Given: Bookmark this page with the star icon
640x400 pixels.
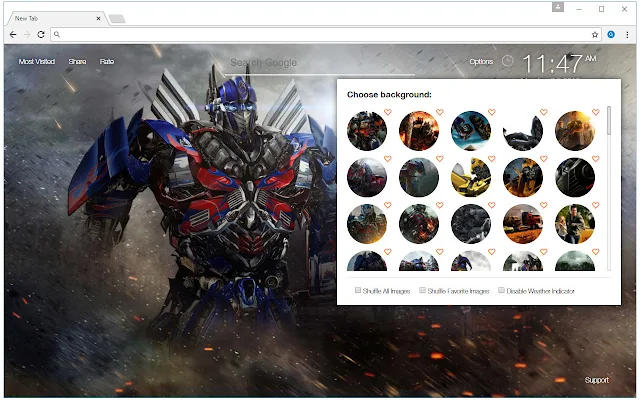Looking at the screenshot, I should [595, 35].
